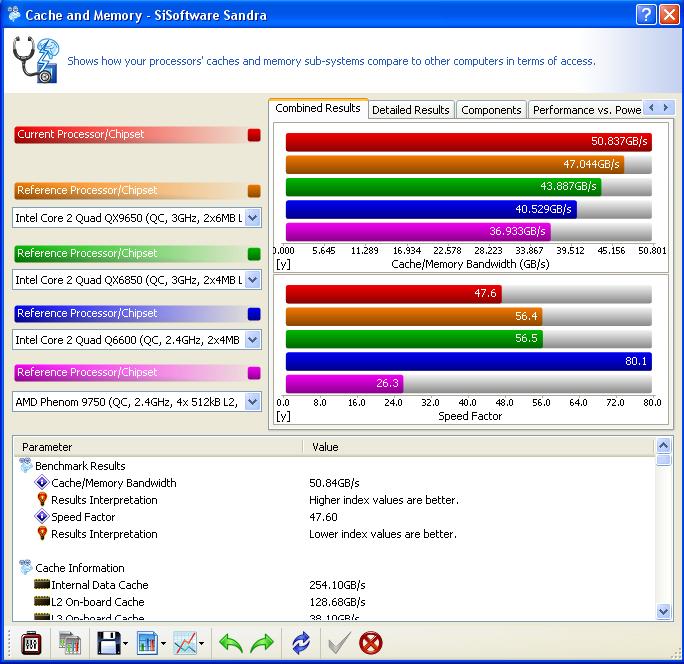Open the Core 2 Quad QX6850 dropdown
The height and width of the screenshot is (664, 684).
[253, 279]
